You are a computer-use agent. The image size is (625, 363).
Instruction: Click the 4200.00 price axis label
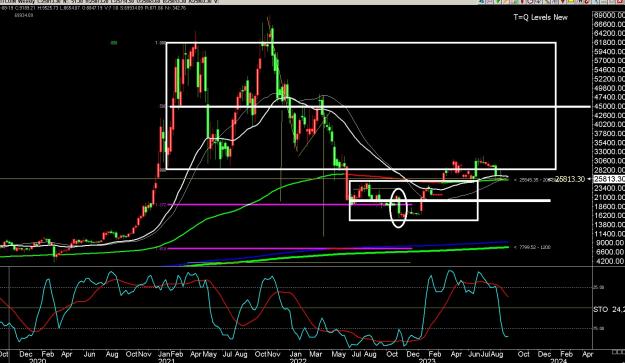(611, 261)
